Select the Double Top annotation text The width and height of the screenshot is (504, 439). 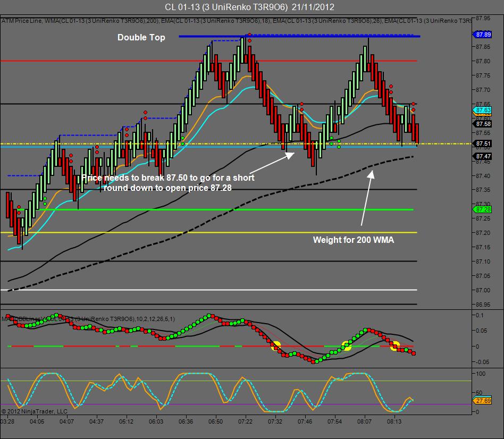point(141,37)
